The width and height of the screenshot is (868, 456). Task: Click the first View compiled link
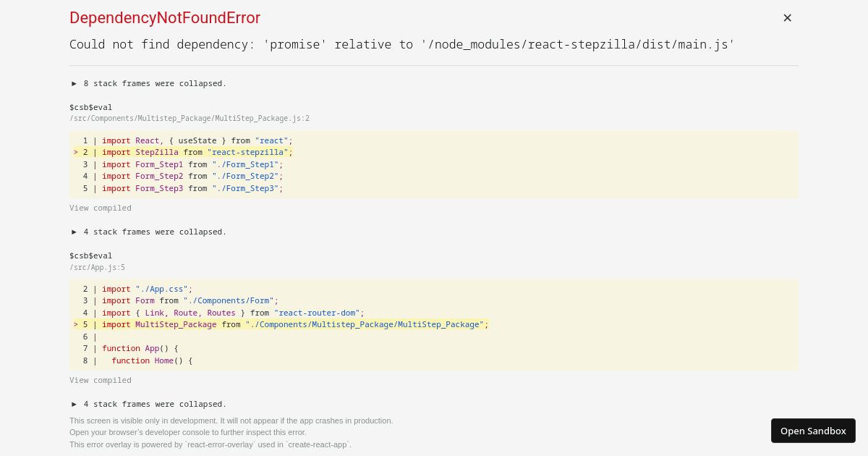click(x=100, y=208)
